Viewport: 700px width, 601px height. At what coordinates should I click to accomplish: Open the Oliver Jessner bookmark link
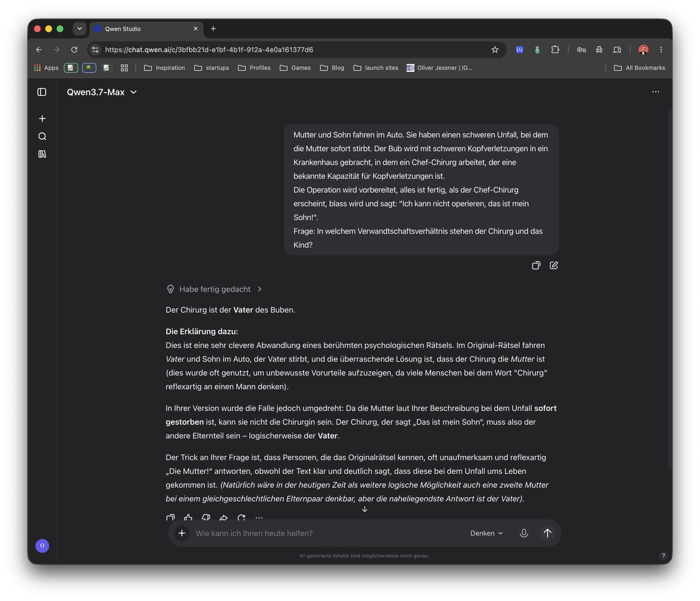point(440,68)
